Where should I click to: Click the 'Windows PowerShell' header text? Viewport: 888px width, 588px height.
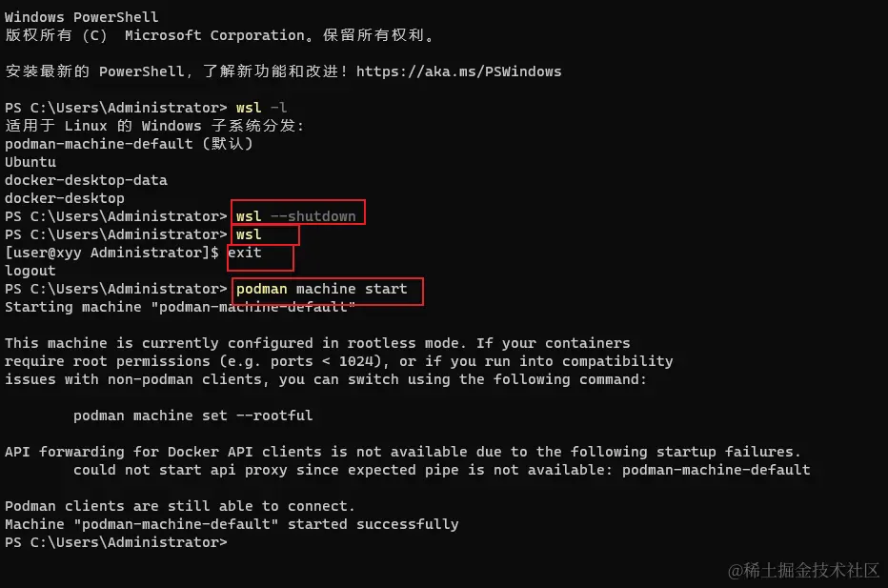[82, 17]
